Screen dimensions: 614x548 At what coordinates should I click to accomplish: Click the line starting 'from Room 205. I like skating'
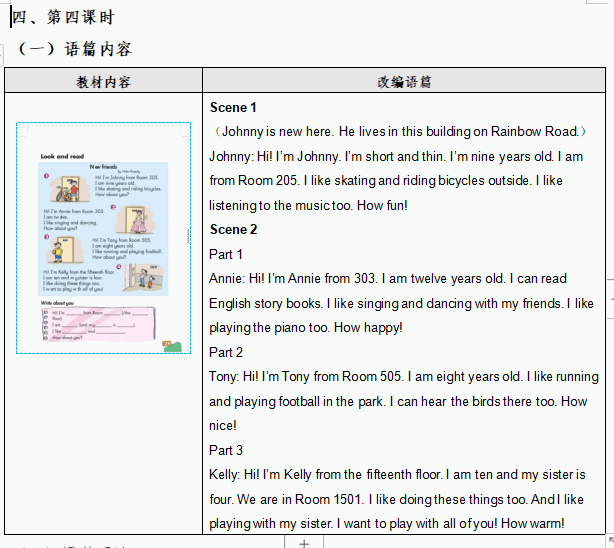click(x=386, y=181)
